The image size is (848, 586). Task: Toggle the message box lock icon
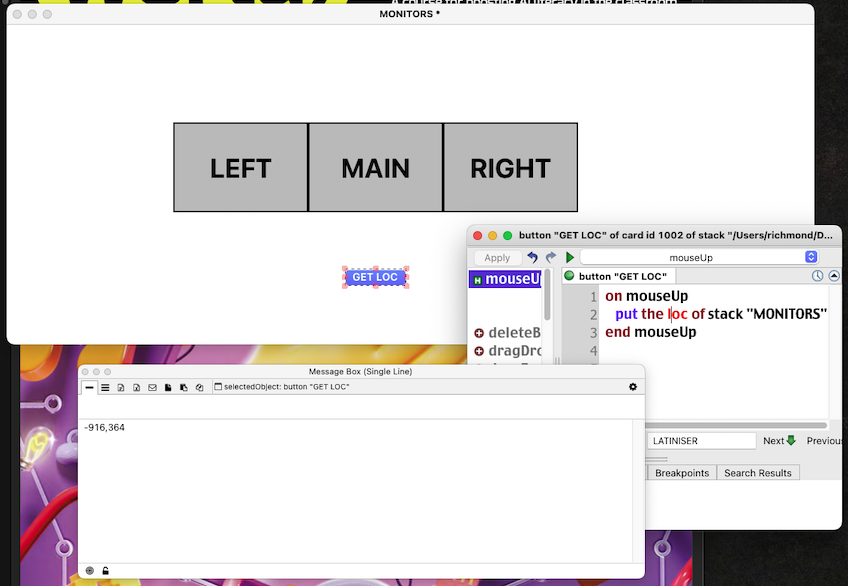pos(105,571)
